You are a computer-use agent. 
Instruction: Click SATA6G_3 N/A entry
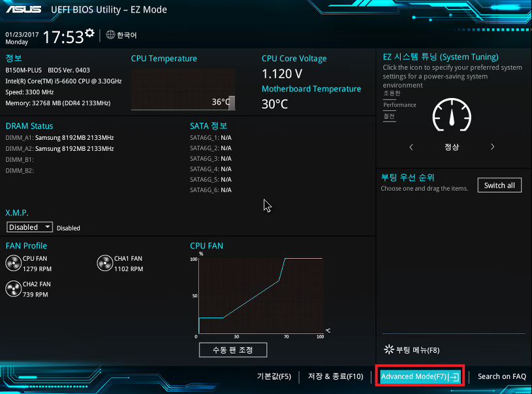tap(211, 159)
